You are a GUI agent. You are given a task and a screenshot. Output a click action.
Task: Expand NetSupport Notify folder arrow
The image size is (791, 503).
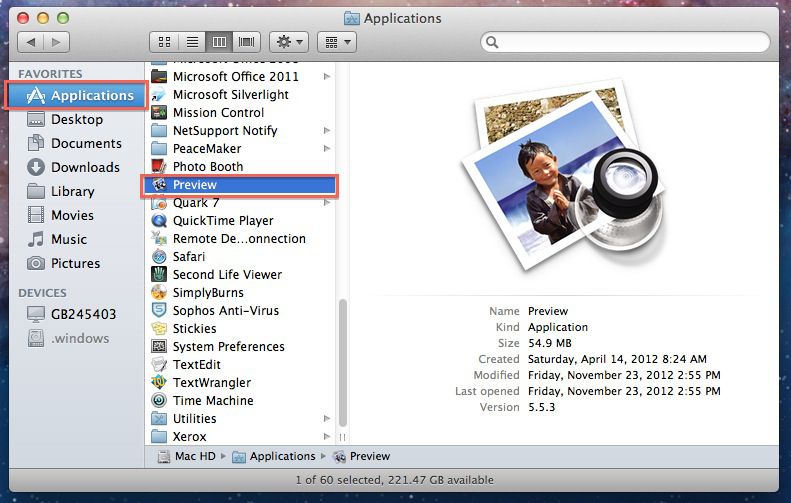coord(327,131)
